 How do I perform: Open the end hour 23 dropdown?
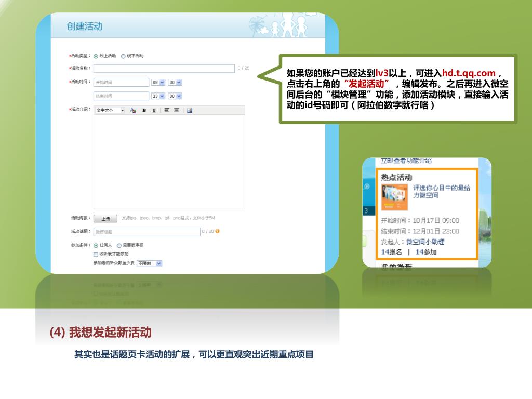click(x=158, y=96)
